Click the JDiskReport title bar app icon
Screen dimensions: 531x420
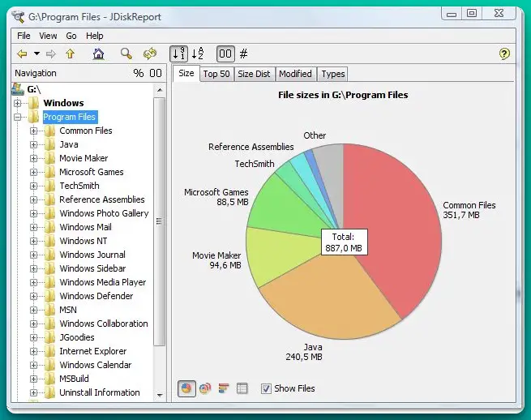[x=18, y=16]
